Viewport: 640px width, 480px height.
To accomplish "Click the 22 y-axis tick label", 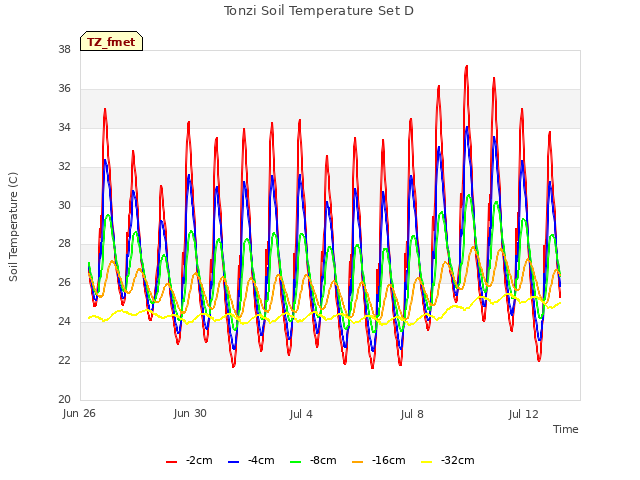I will [64, 360].
